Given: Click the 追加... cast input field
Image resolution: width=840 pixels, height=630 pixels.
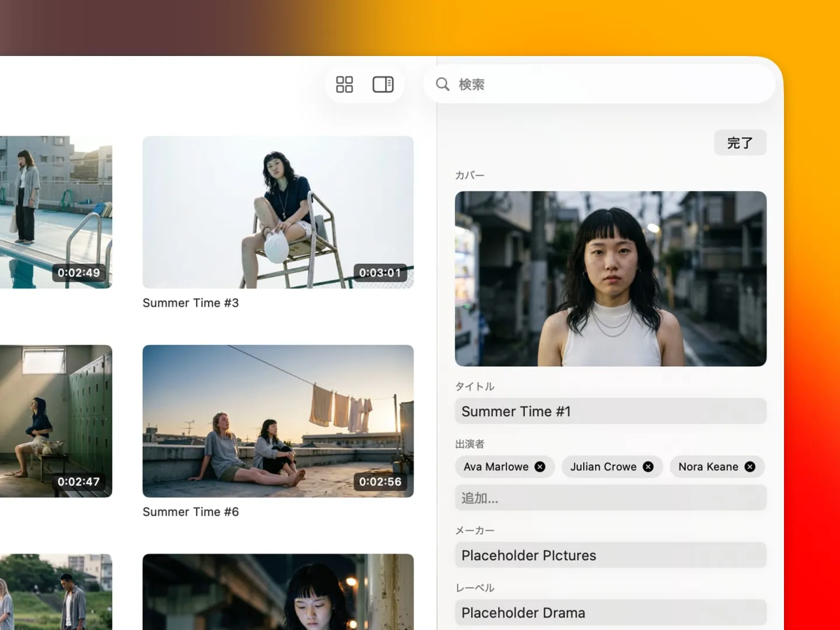Looking at the screenshot, I should tap(611, 498).
